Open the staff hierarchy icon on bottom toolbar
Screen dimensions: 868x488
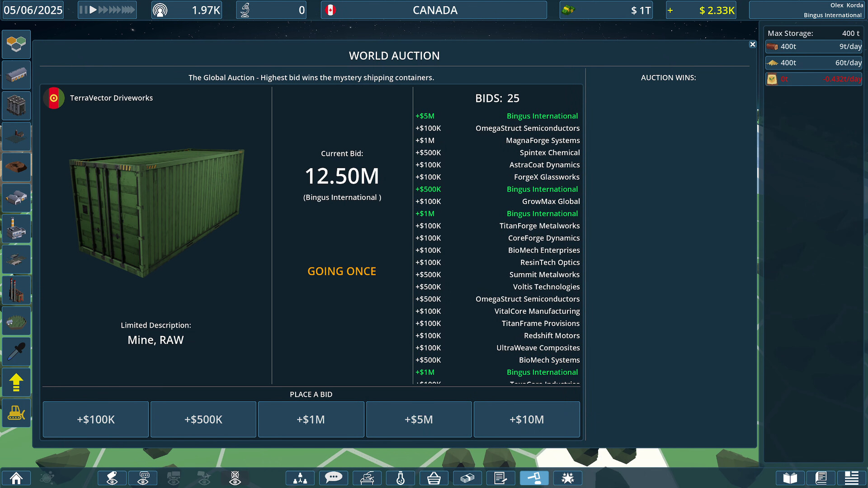pos(300,478)
